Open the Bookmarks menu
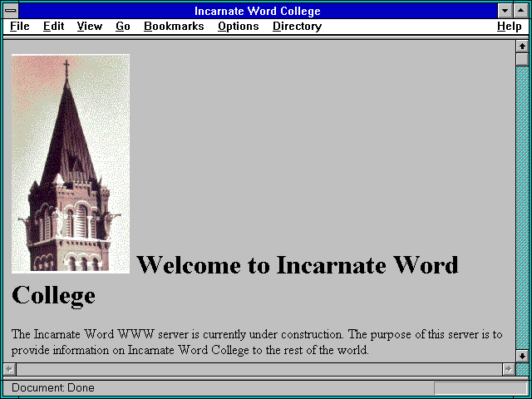This screenshot has width=532, height=399. pos(174,27)
